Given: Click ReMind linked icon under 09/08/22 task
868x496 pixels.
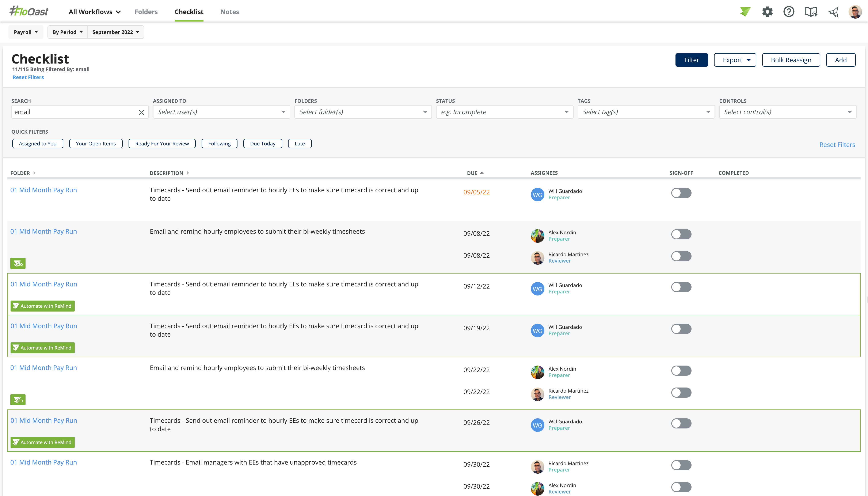Looking at the screenshot, I should click(18, 263).
